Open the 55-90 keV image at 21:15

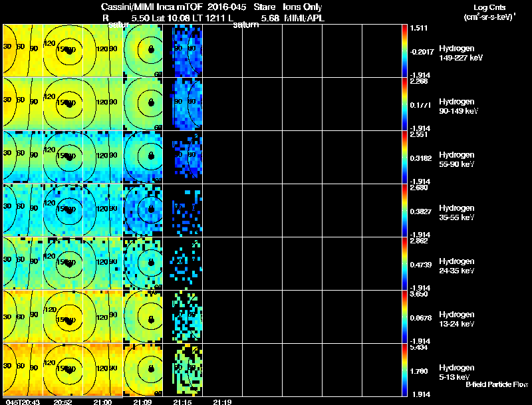182,157
